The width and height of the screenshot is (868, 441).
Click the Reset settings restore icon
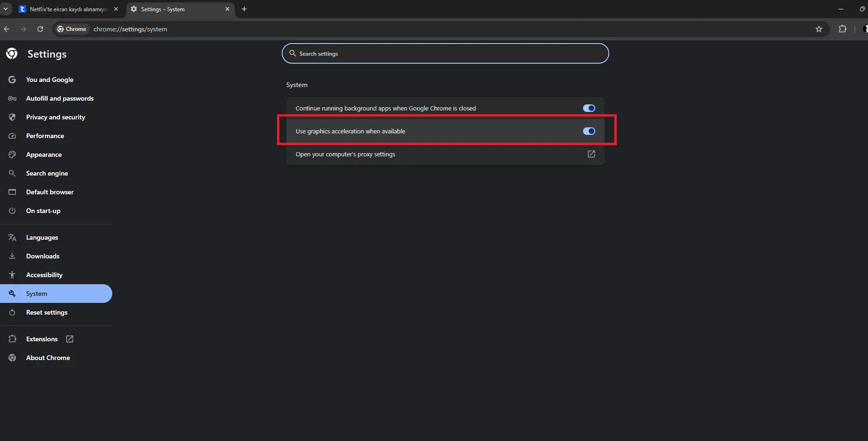click(x=12, y=312)
